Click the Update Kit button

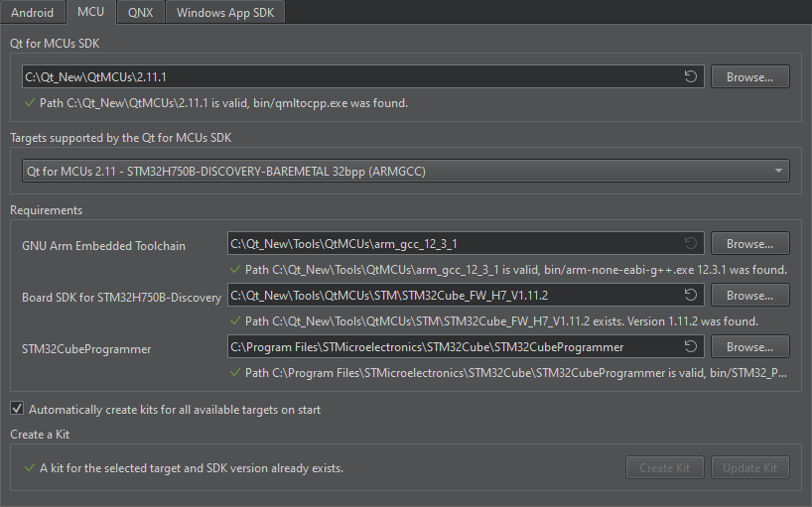coord(749,467)
